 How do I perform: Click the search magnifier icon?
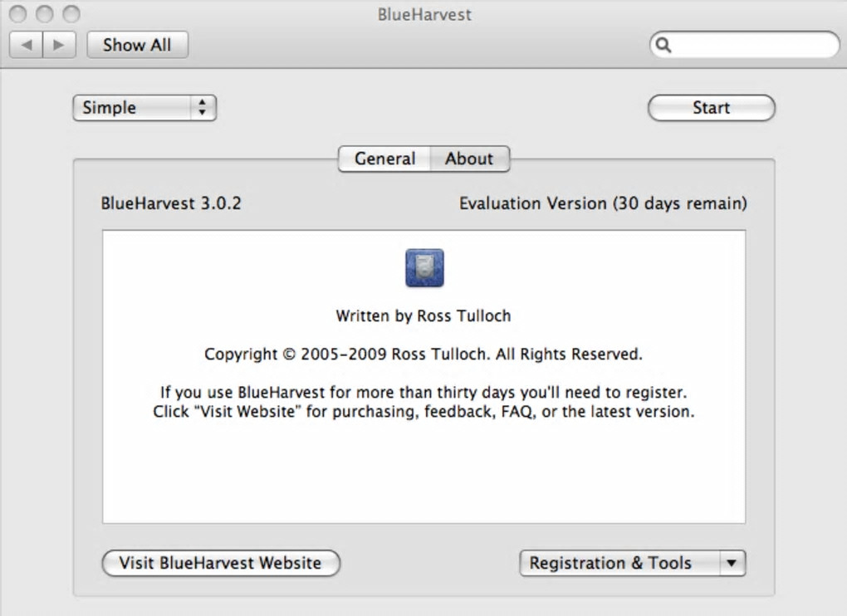click(x=663, y=45)
